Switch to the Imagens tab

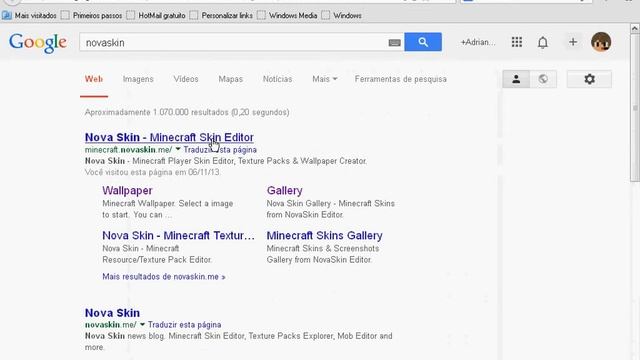click(x=138, y=79)
